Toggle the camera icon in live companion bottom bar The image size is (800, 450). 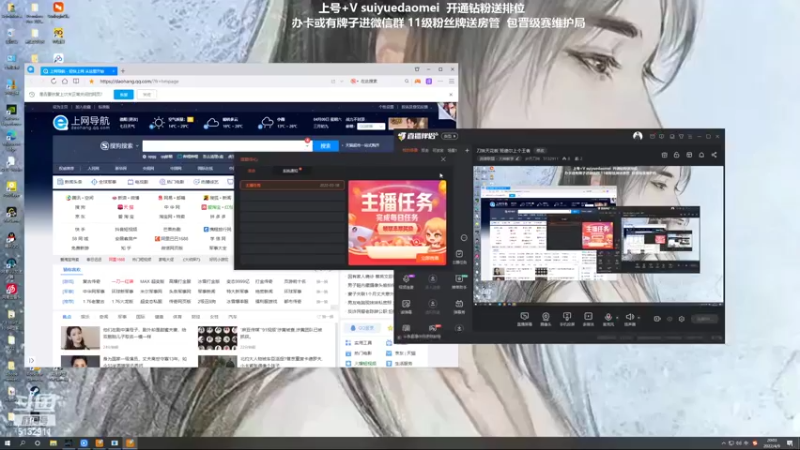[657, 319]
